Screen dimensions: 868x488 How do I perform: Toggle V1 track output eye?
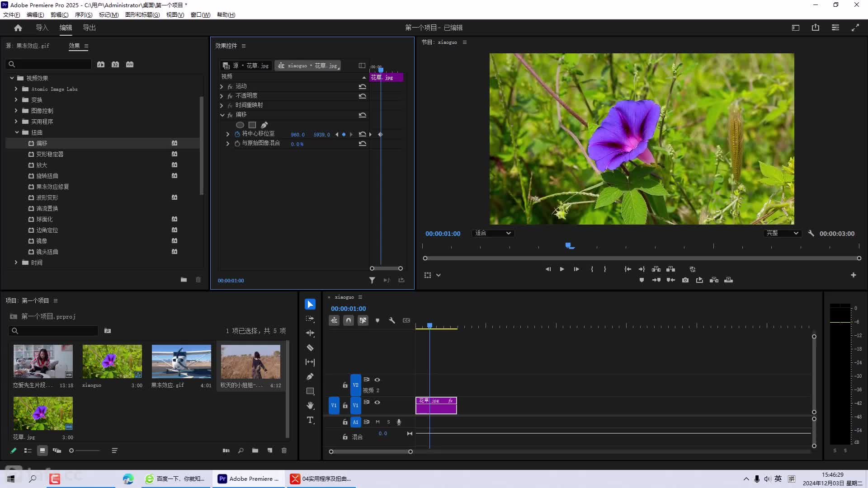point(377,403)
